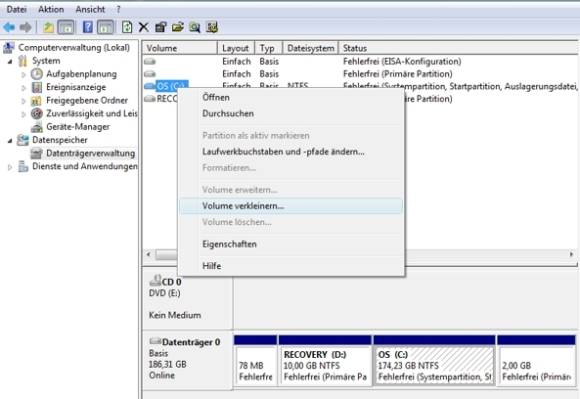Click the Geräte-Manager icon
580x399 pixels.
[x=37, y=127]
